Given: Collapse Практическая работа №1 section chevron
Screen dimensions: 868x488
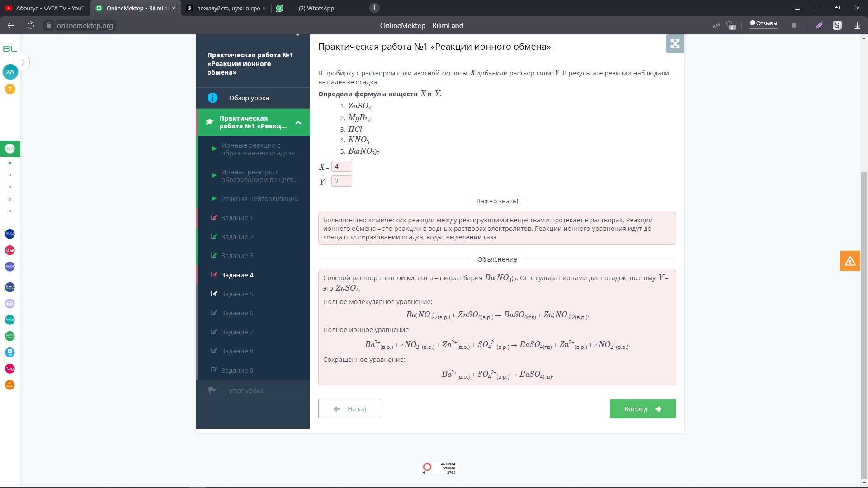Looking at the screenshot, I should pyautogui.click(x=298, y=122).
